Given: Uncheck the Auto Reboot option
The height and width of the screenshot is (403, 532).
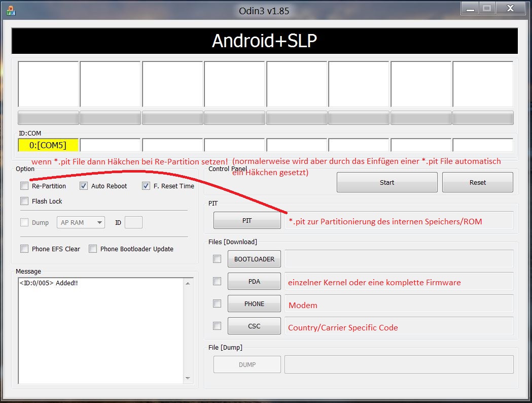Looking at the screenshot, I should point(84,186).
